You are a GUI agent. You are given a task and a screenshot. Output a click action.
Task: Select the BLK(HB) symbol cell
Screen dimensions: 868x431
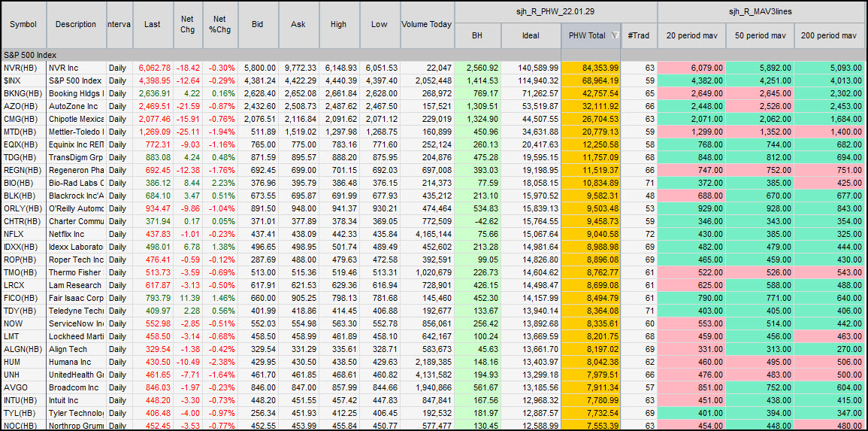(24, 195)
